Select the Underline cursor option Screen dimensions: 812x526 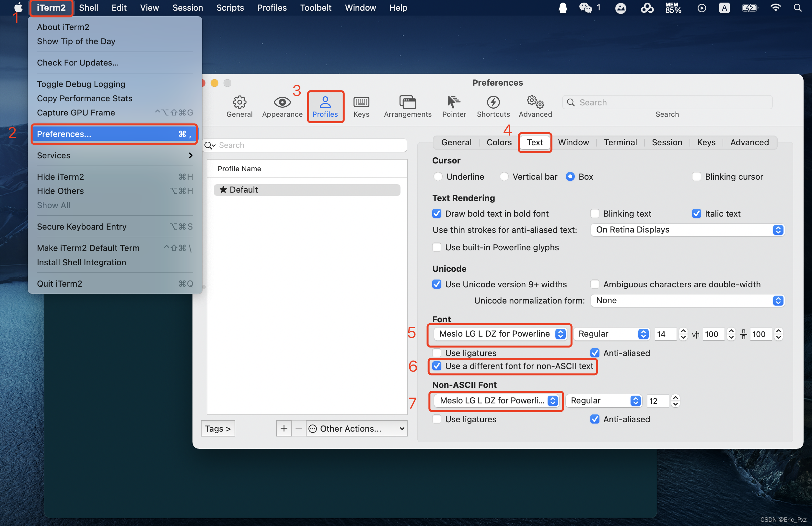438,177
